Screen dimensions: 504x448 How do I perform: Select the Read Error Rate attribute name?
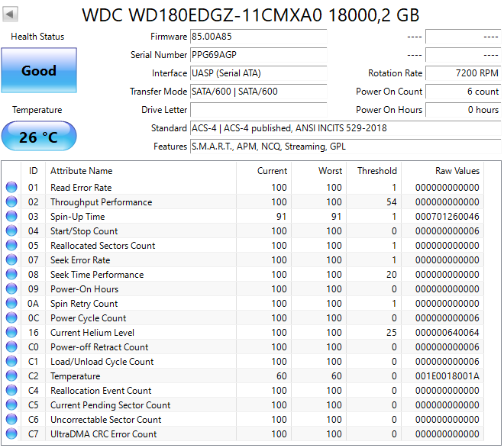[x=81, y=188]
